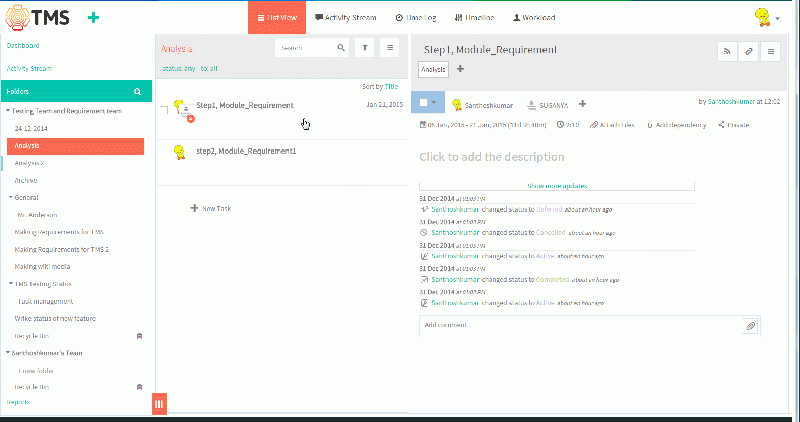Image resolution: width=800 pixels, height=422 pixels.
Task: Collapse the Testing Team and Requirement team tree
Action: pos(8,111)
